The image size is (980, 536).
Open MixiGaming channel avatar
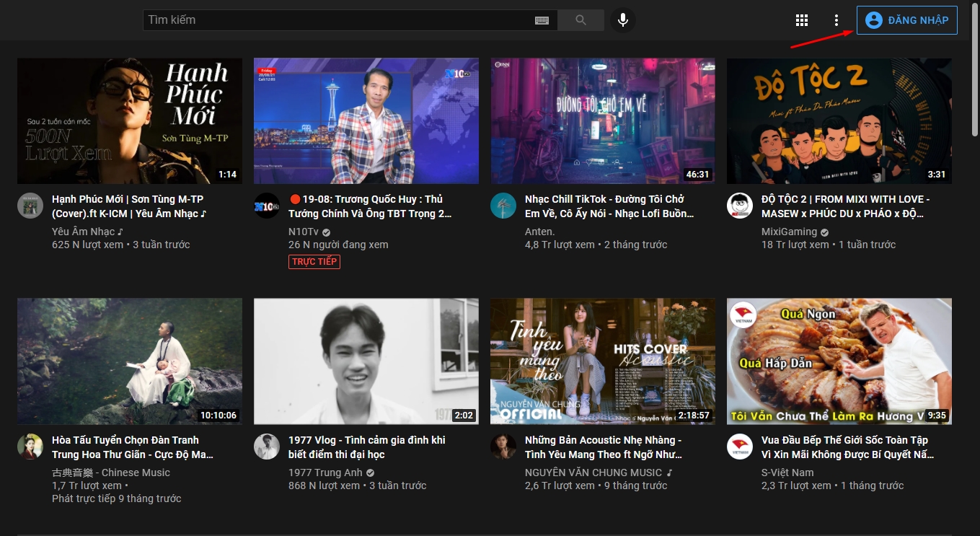point(740,206)
